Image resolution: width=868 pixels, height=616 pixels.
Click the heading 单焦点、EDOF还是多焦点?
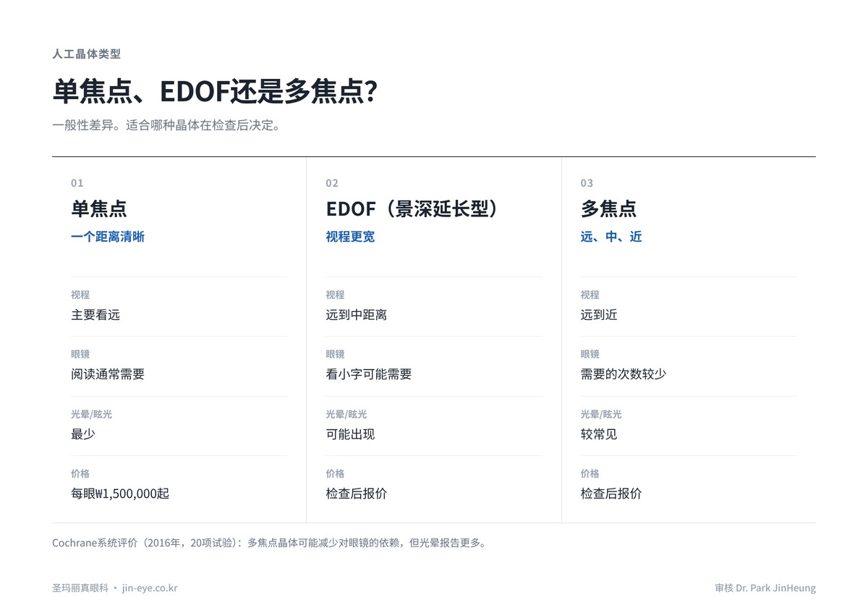coord(215,92)
